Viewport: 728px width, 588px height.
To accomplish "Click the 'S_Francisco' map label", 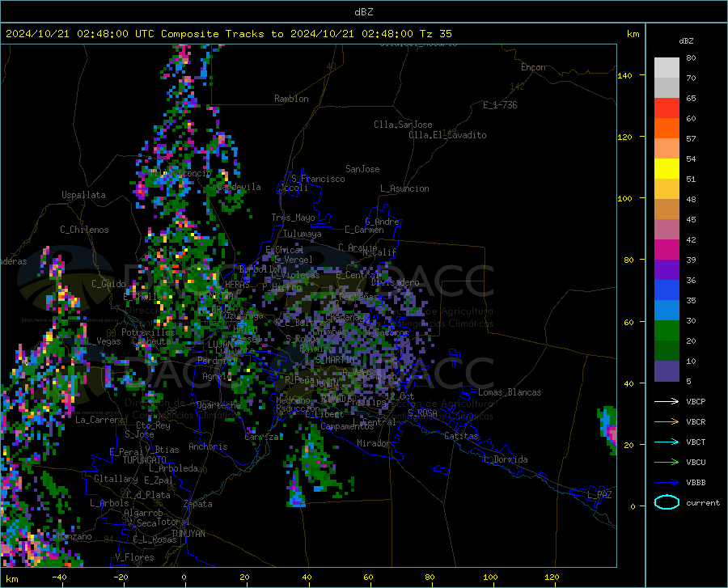I will click(318, 179).
